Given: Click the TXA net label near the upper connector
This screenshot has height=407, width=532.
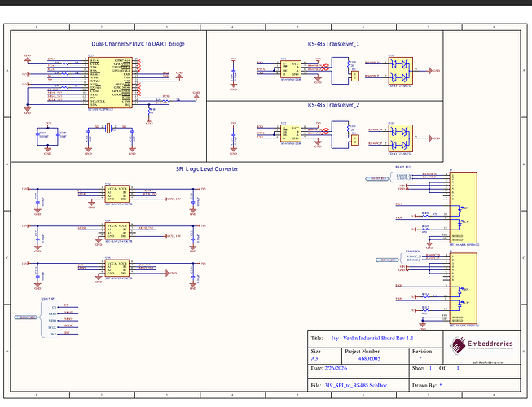Looking at the screenshot, I should pyautogui.click(x=398, y=218).
